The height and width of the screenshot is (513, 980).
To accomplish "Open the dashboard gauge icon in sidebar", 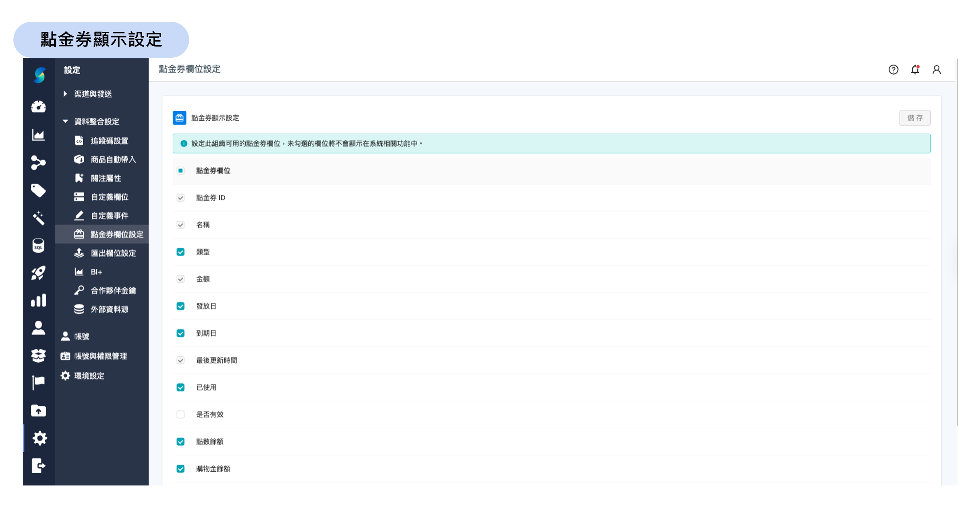I will click(x=39, y=107).
